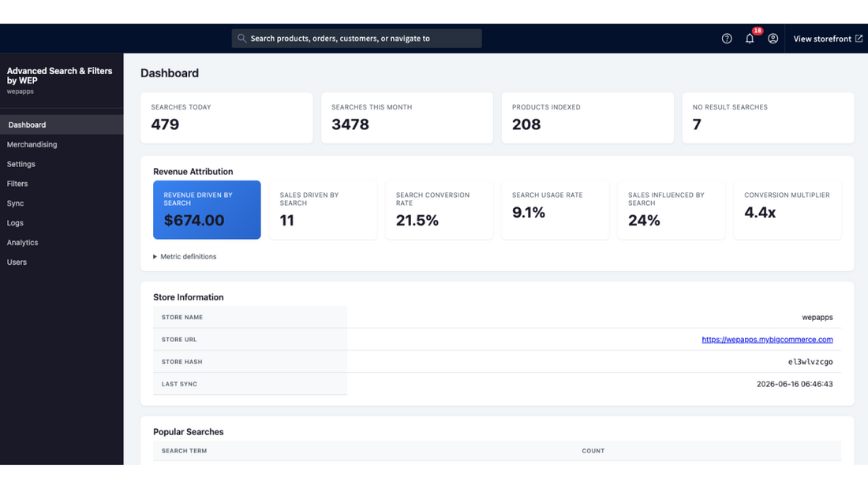Click external link icon beside View storefront
Screen dimensions: 868x488
(859, 38)
